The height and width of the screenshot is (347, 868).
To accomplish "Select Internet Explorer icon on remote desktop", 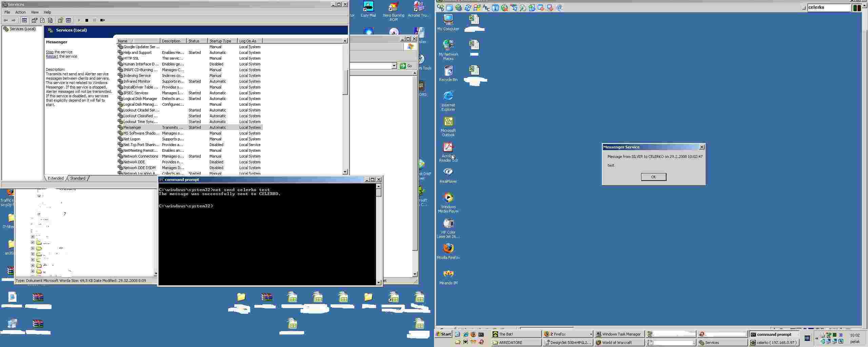I will click(x=448, y=101).
